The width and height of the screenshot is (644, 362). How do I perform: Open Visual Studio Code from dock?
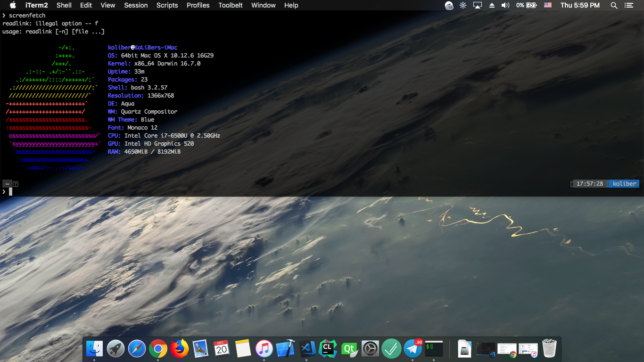point(306,349)
